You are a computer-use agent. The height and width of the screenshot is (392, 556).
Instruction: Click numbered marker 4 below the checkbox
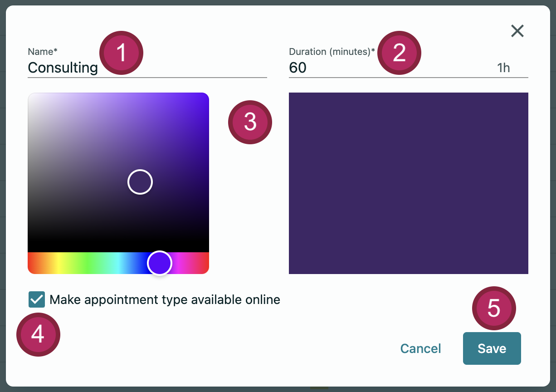[38, 334]
